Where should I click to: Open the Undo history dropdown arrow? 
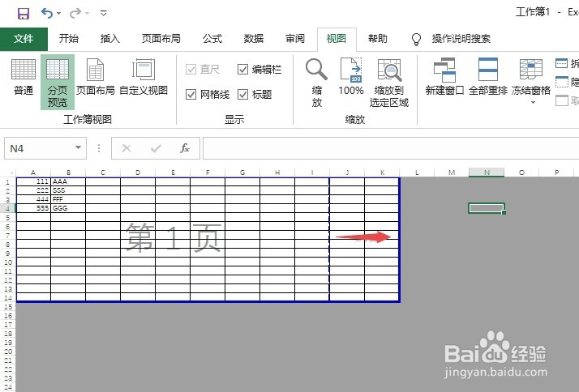tap(58, 14)
